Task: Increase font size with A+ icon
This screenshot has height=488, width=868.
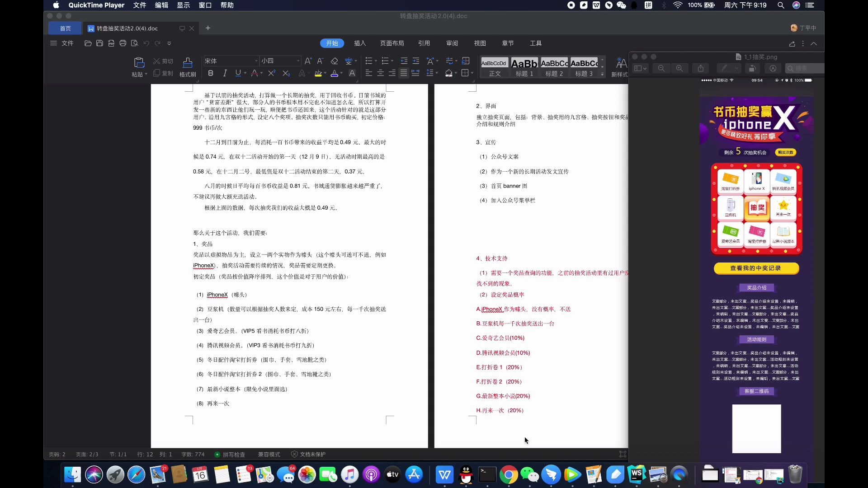Action: 308,61
